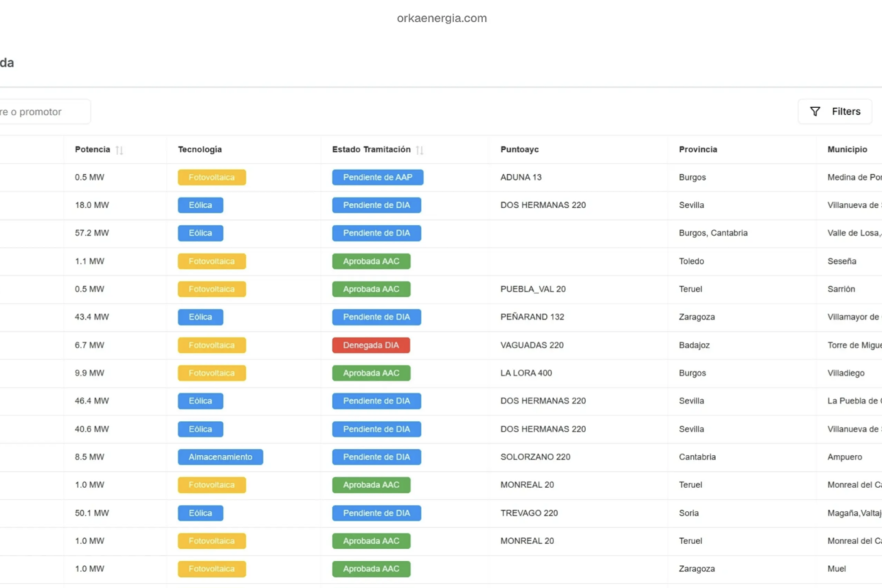Image resolution: width=882 pixels, height=588 pixels.
Task: Click the 9.9 MW power value
Action: click(x=90, y=373)
